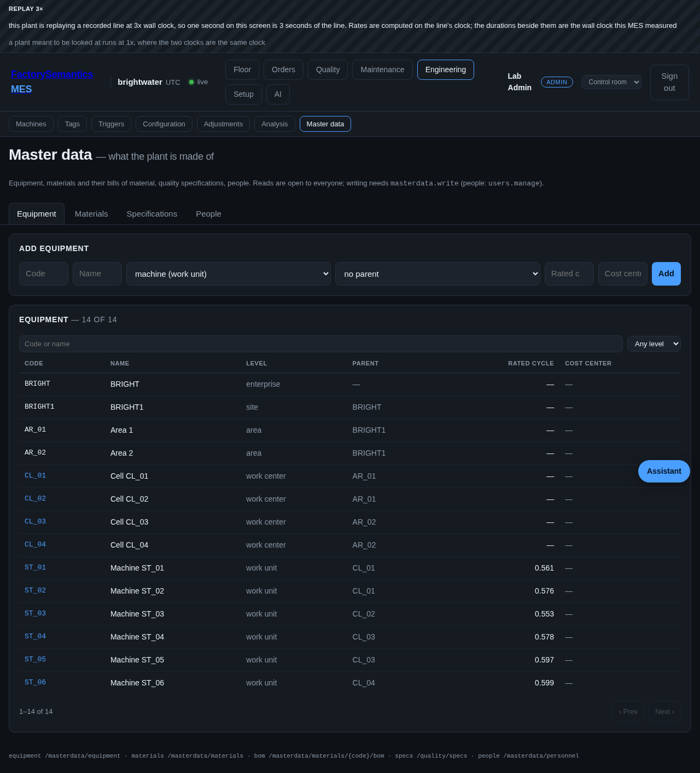Screen dimensions: 700x773
Task: Expand the no parent dropdown
Action: 437,274
